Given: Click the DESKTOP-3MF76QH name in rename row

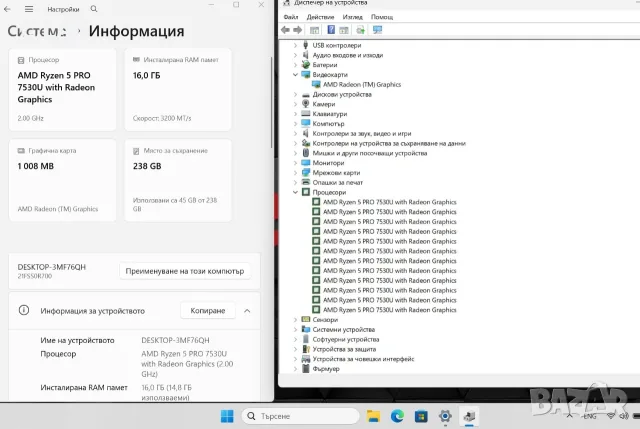Looking at the screenshot, I should click(x=51, y=267).
